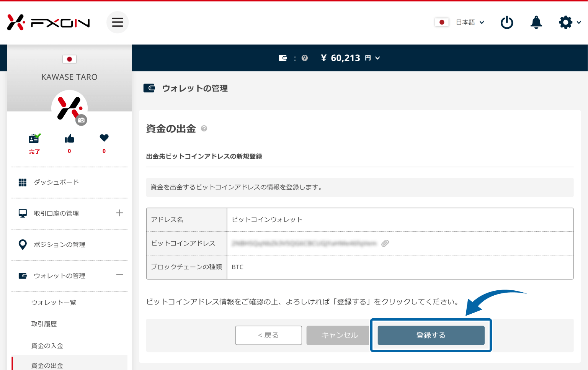The height and width of the screenshot is (370, 588).
Task: Click the location pin position icon
Action: tap(23, 245)
